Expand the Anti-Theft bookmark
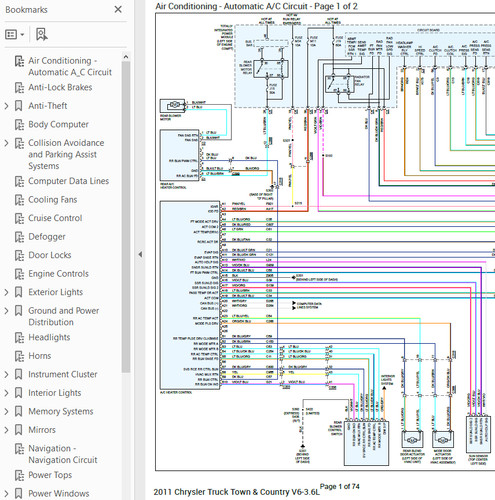Viewport: 495px width, 500px height. 6,106
